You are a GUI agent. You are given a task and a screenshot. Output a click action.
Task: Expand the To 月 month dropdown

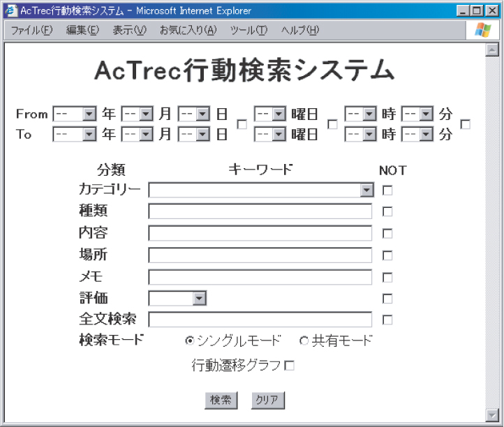coord(138,134)
